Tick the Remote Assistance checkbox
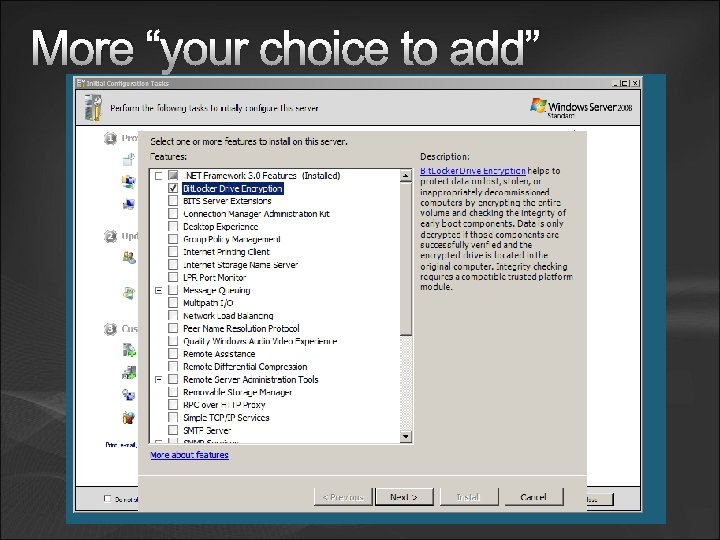720x540 pixels. 173,354
